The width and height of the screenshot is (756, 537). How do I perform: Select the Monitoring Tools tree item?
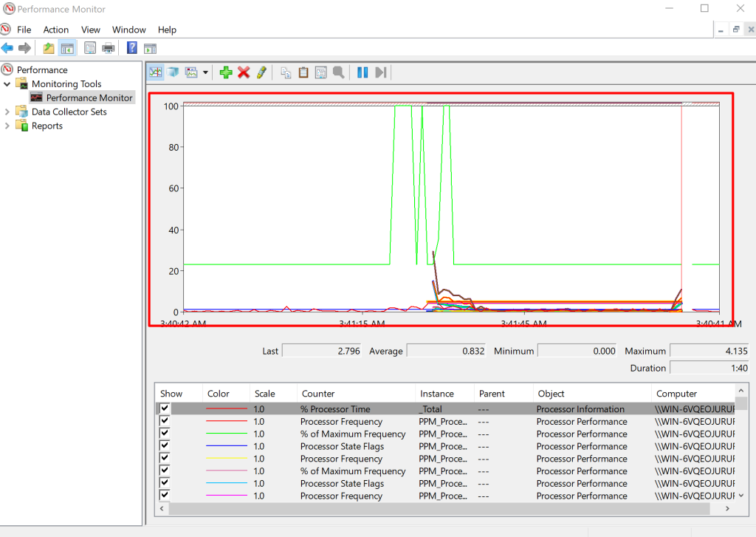pos(66,84)
